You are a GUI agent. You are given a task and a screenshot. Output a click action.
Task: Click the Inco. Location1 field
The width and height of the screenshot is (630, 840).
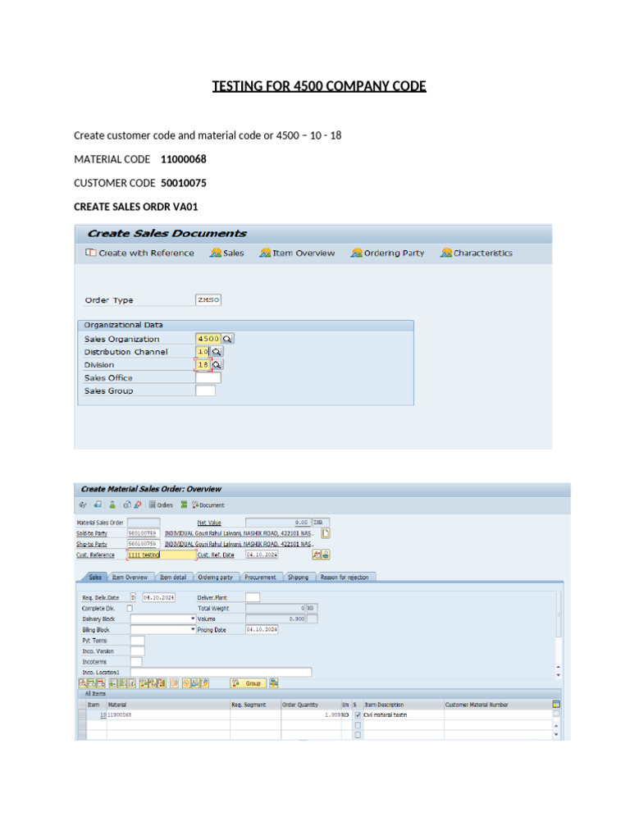pyautogui.click(x=221, y=672)
